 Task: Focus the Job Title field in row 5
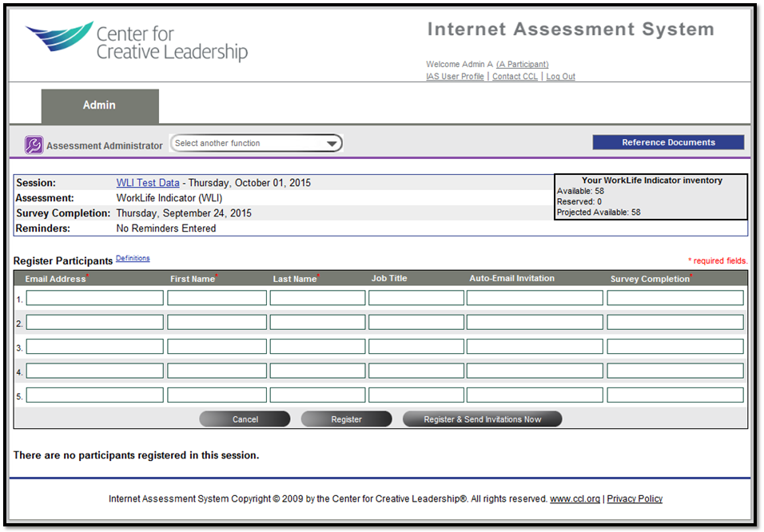click(x=416, y=395)
